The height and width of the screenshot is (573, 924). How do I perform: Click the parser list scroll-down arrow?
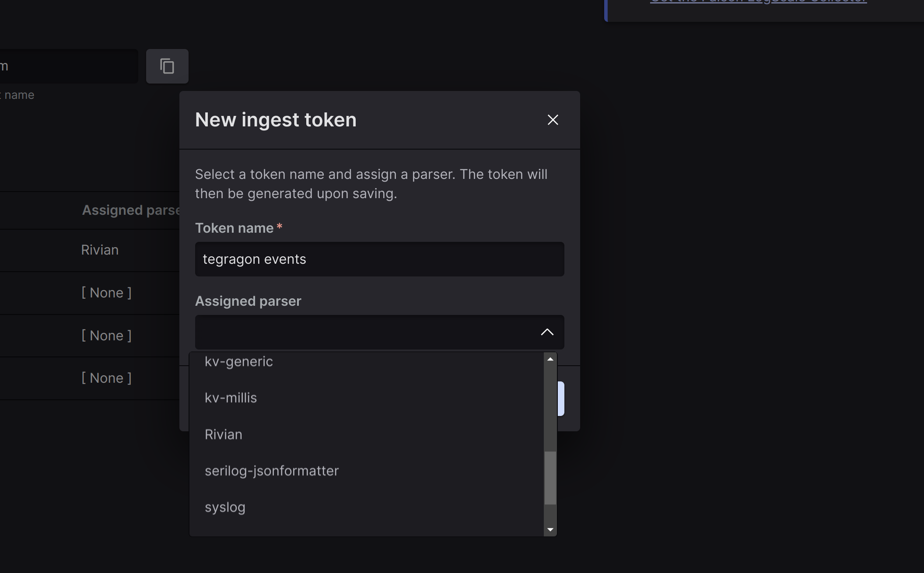550,530
